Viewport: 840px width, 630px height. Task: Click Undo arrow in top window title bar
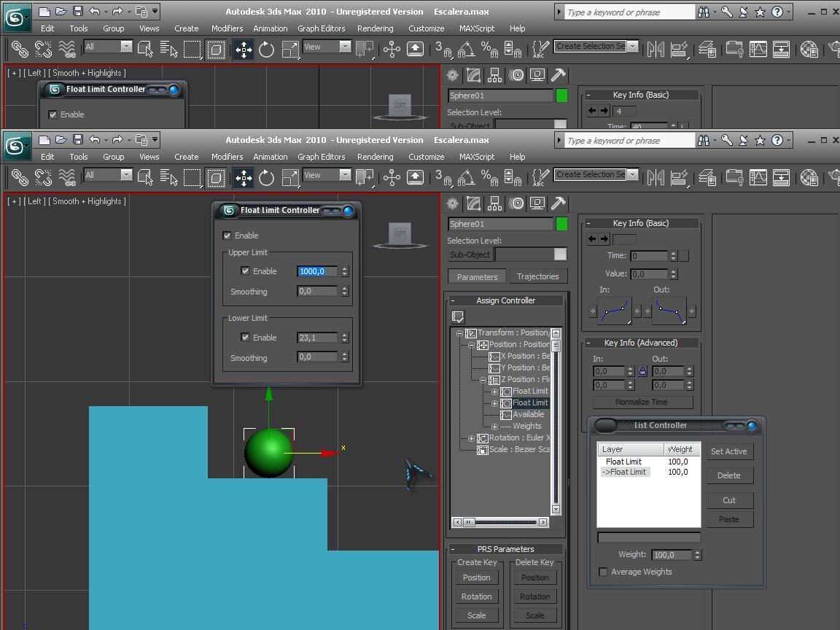click(x=95, y=11)
